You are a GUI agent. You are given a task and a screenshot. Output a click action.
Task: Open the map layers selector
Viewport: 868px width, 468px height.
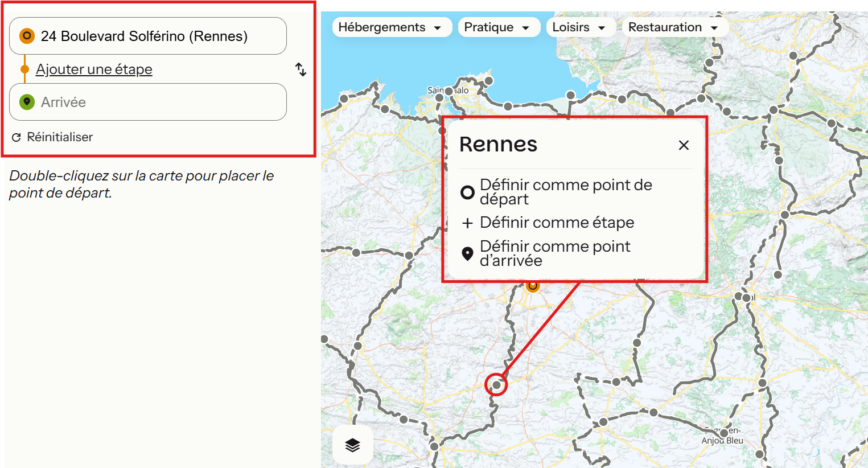[x=352, y=445]
